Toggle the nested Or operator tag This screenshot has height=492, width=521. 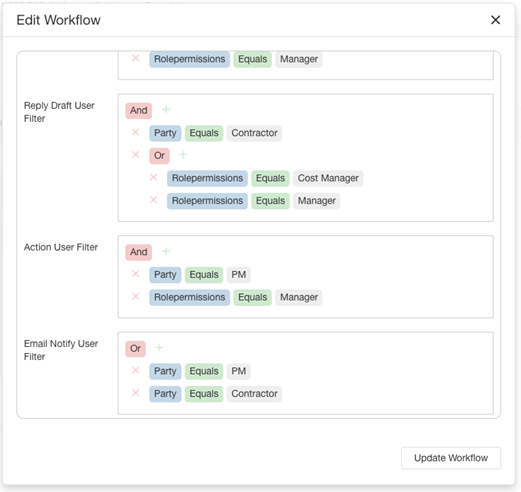point(159,156)
